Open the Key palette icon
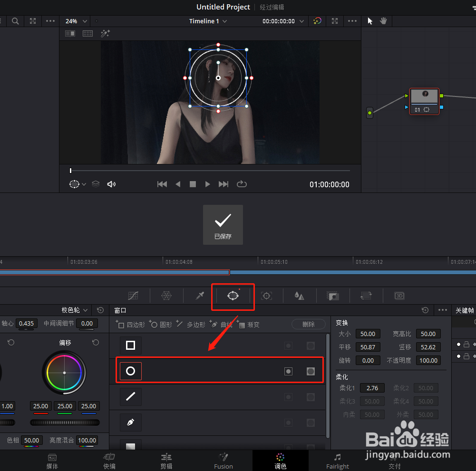The width and height of the screenshot is (476, 471). (x=333, y=296)
